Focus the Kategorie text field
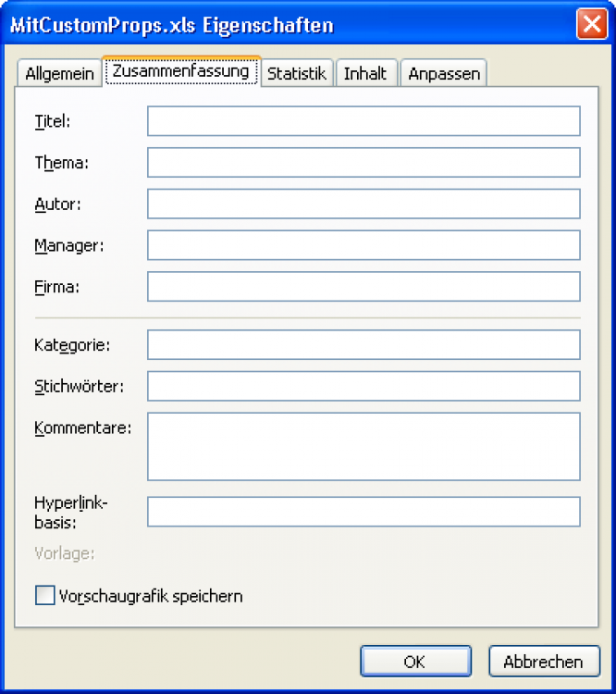Viewport: 616px width, 694px height. tap(363, 344)
